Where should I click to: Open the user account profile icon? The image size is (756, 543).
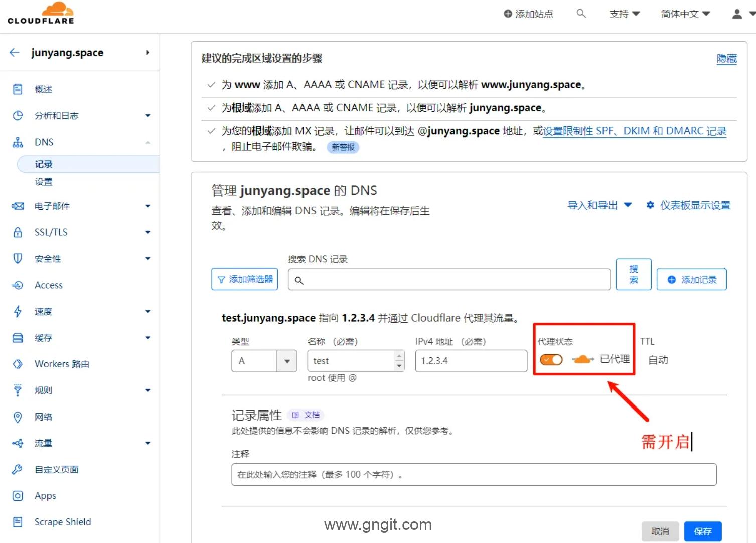point(737,14)
